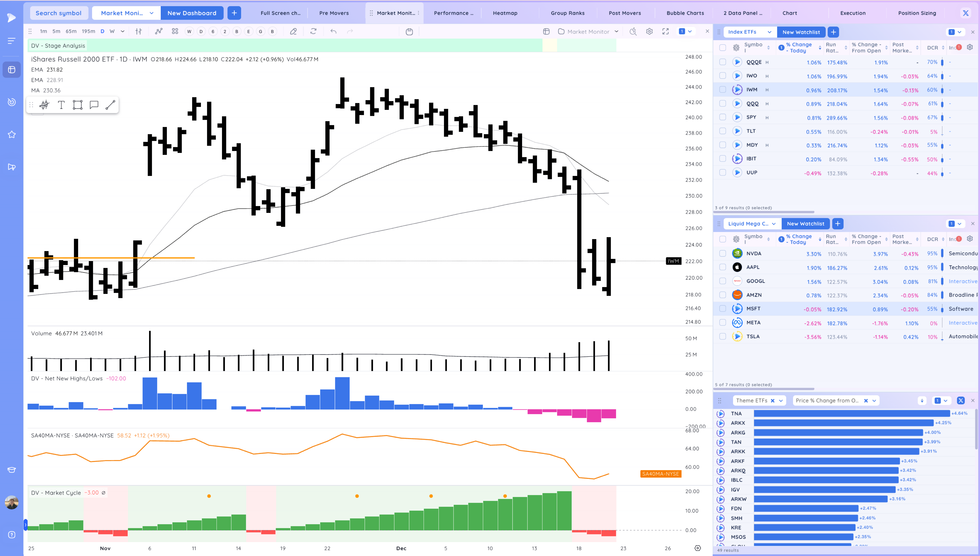Open the chart settings gear icon
The height and width of the screenshot is (556, 980).
(649, 32)
